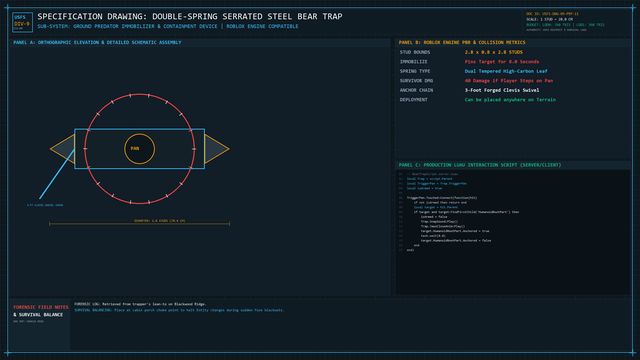
Task: Click the orange stud bounds value
Action: coord(493,52)
